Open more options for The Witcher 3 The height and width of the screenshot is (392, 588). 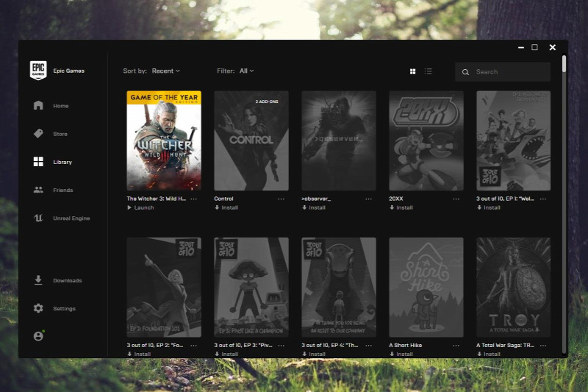pos(194,199)
